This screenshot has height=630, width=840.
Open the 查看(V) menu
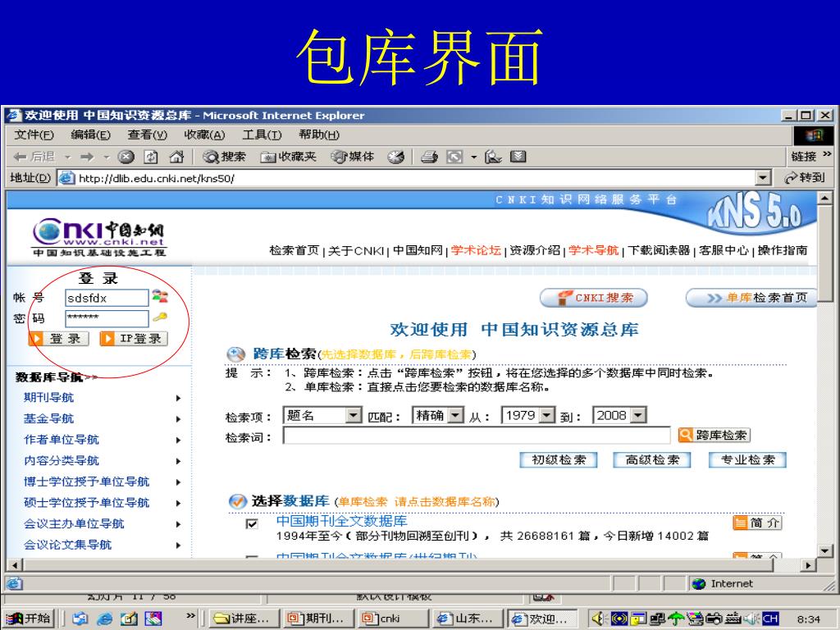point(148,135)
